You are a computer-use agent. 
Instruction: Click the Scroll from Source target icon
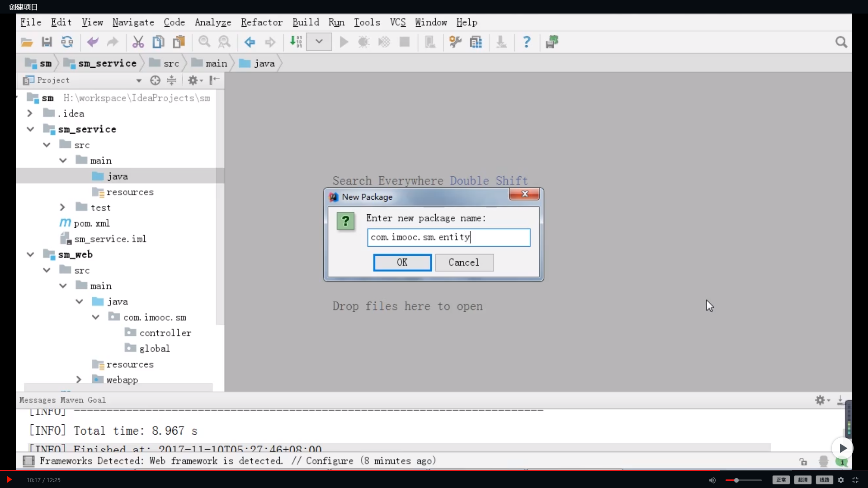pos(155,80)
